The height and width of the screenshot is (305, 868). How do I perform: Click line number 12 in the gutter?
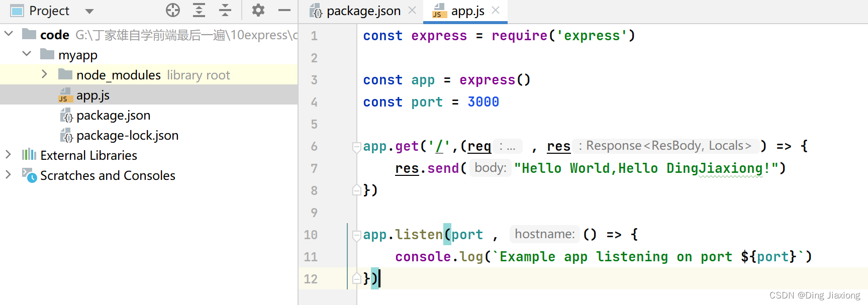click(311, 279)
